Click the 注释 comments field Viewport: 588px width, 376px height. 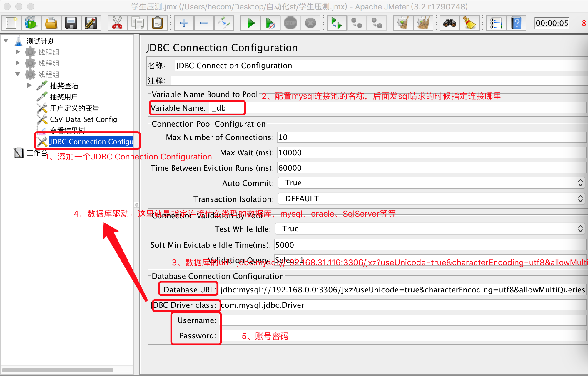(x=379, y=81)
